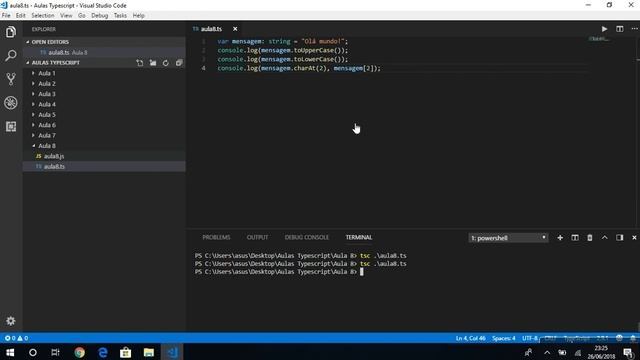Viewport: 640px width, 360px height.
Task: Select the aula8.ts editor tab
Action: 211,29
